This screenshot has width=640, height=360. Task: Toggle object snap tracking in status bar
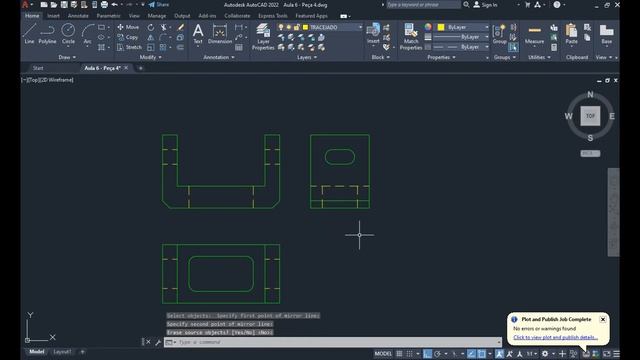(471, 354)
